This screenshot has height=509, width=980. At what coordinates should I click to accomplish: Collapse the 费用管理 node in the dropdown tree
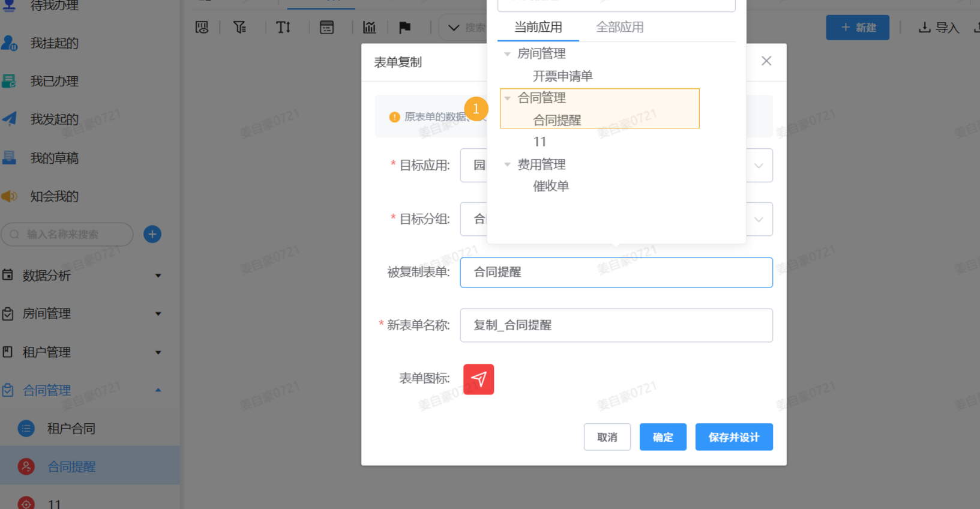click(x=507, y=164)
